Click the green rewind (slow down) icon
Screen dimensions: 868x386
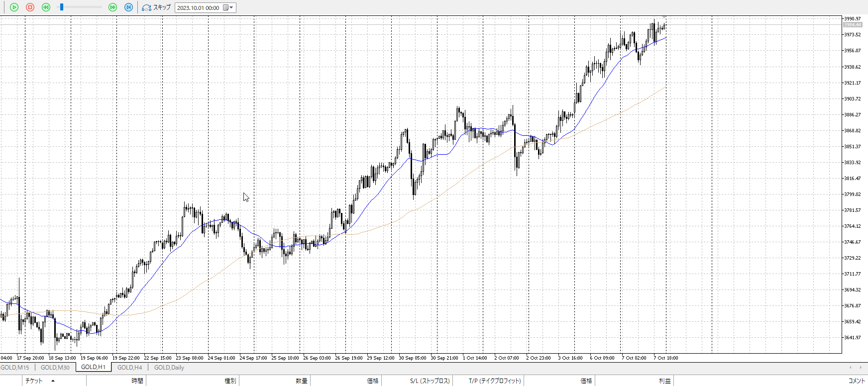click(x=46, y=7)
